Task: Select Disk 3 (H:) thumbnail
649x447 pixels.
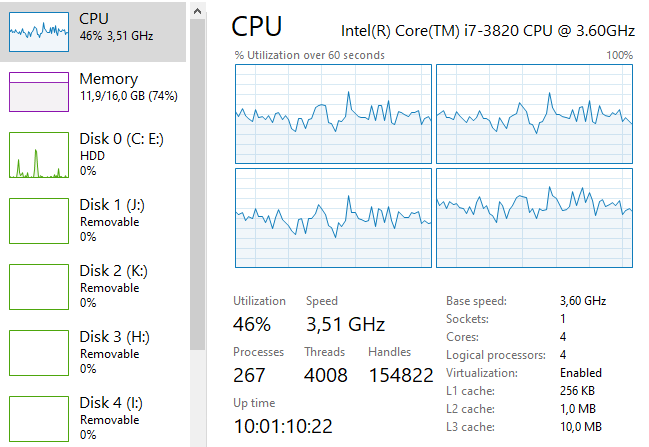Action: pos(39,353)
